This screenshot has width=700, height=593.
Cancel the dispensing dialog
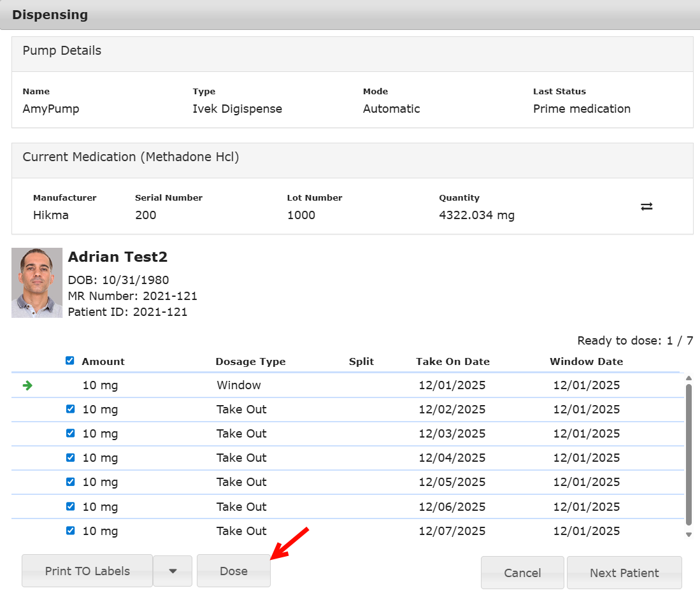click(x=522, y=573)
